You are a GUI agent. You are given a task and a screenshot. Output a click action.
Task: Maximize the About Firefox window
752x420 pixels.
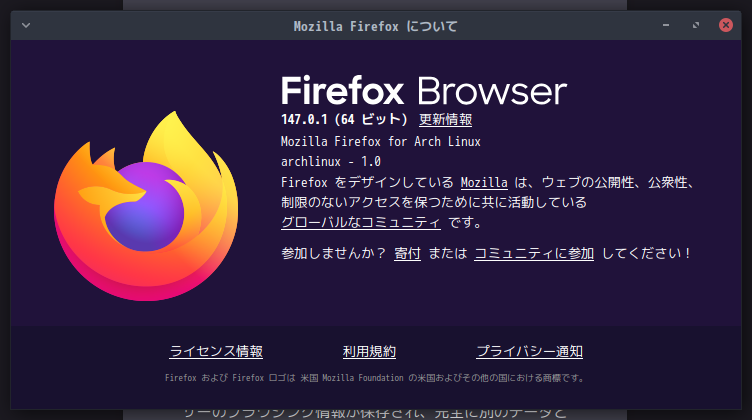(696, 25)
